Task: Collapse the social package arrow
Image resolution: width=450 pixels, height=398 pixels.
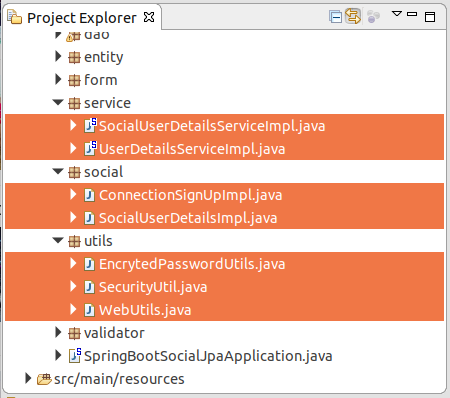Action: [x=58, y=171]
